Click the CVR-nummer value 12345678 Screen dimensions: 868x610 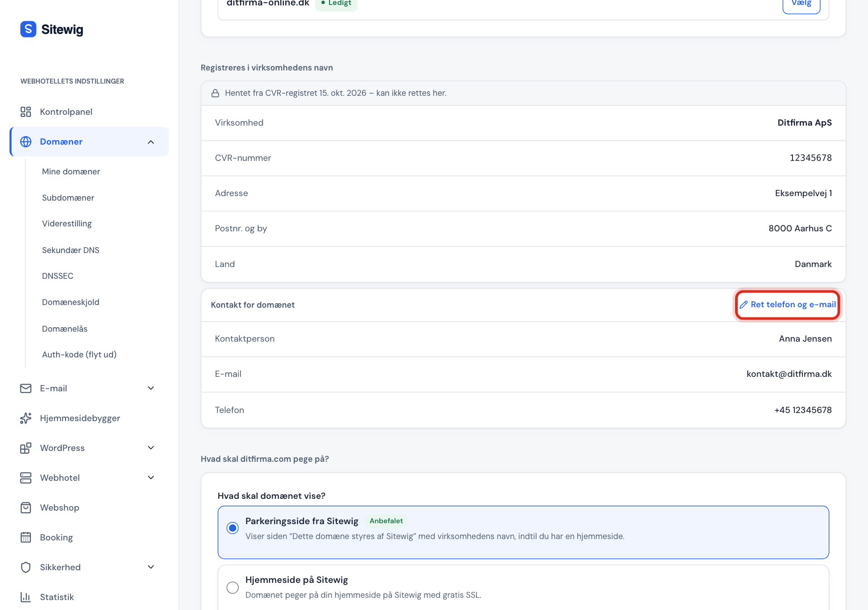811,158
